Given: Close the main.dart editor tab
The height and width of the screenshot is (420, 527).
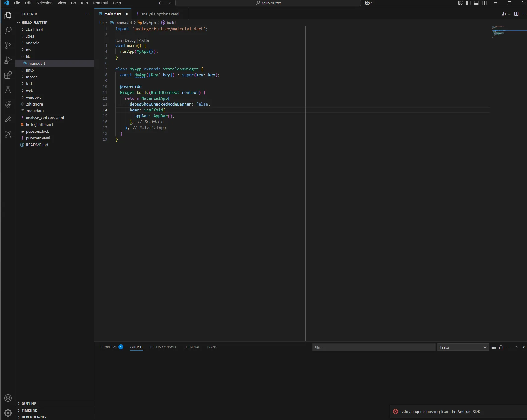Looking at the screenshot, I should [127, 14].
